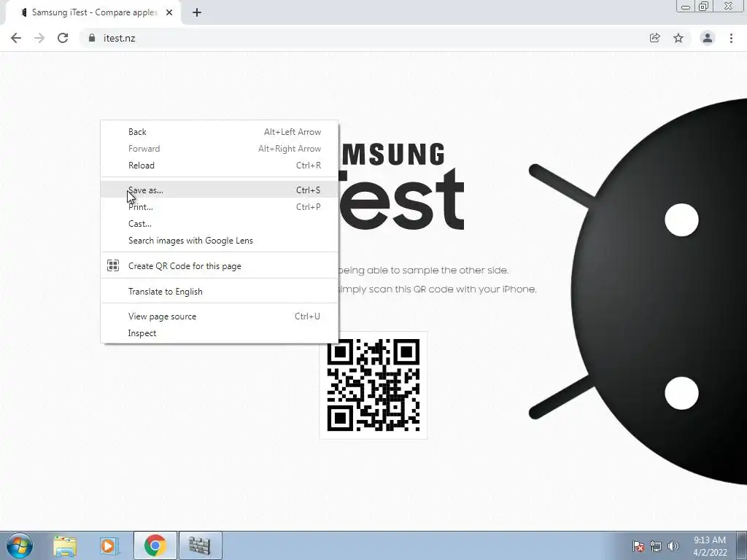Select Search images with Google Lens
747x560 pixels.
[220, 241]
